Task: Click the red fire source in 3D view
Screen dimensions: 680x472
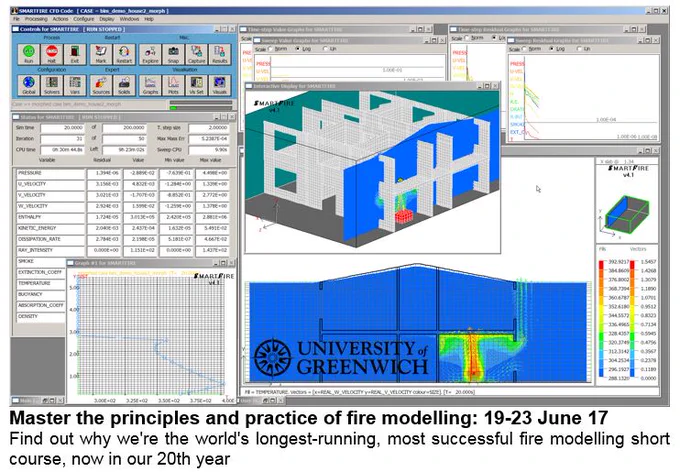Action: click(404, 216)
